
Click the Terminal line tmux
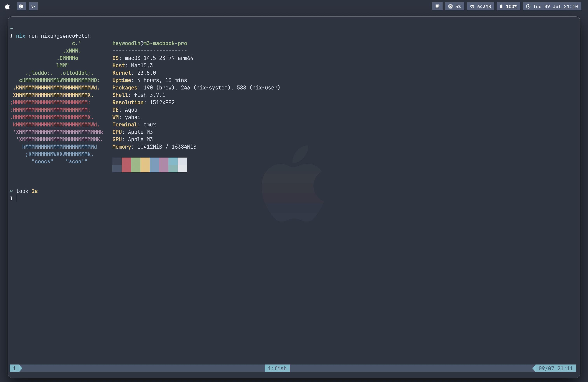tap(134, 124)
